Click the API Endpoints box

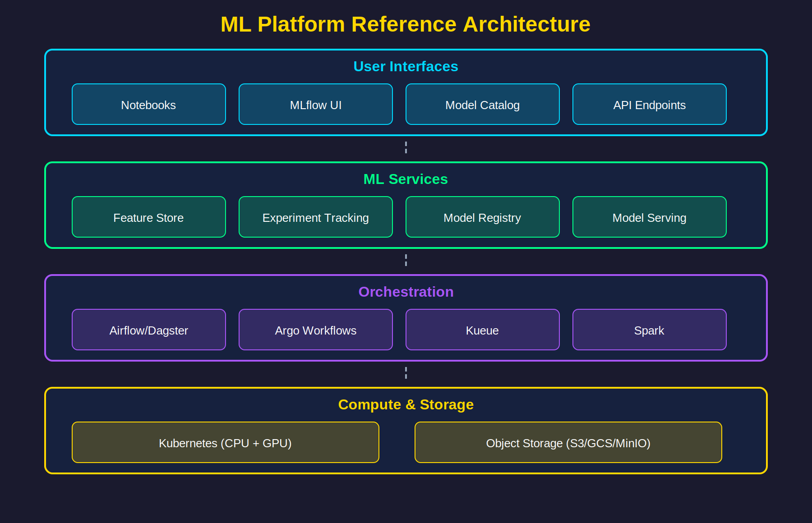[x=649, y=104]
